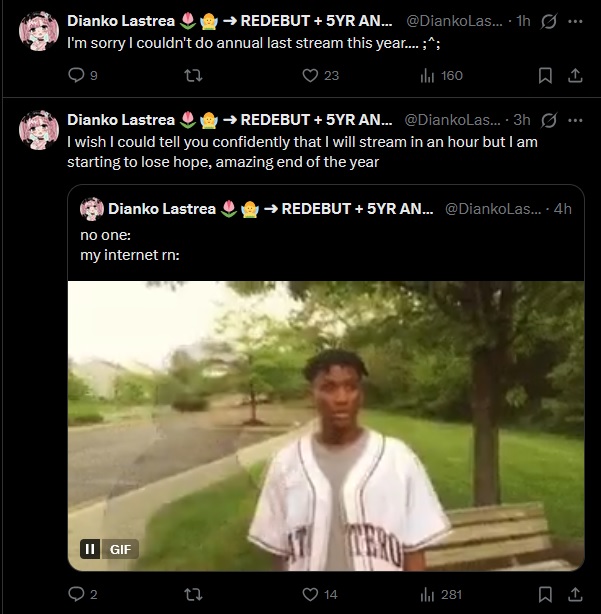Open more options menu on 3h post
Viewport: 601px width, 614px height.
coord(575,120)
